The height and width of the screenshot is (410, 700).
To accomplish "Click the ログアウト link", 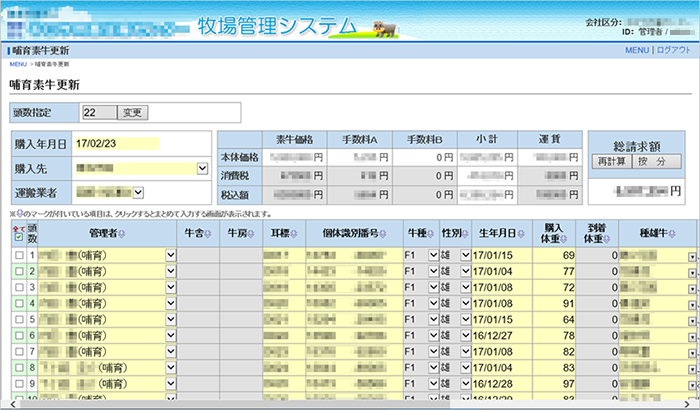I will (x=674, y=50).
